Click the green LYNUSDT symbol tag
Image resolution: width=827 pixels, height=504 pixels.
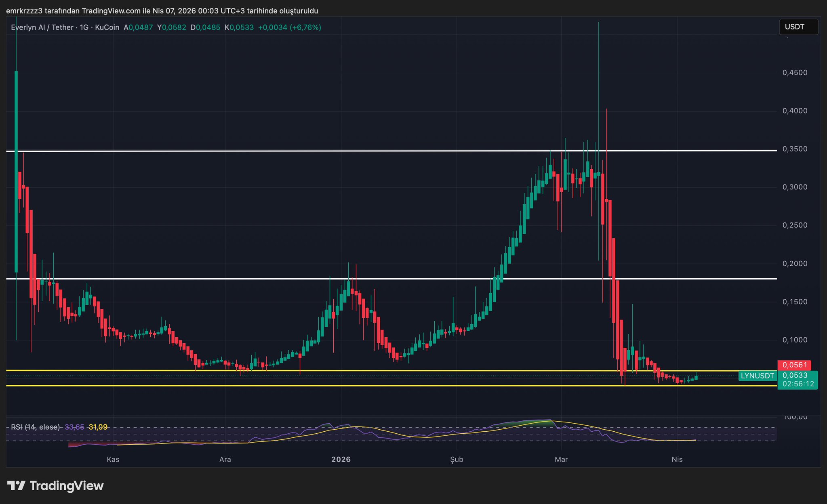(x=757, y=376)
